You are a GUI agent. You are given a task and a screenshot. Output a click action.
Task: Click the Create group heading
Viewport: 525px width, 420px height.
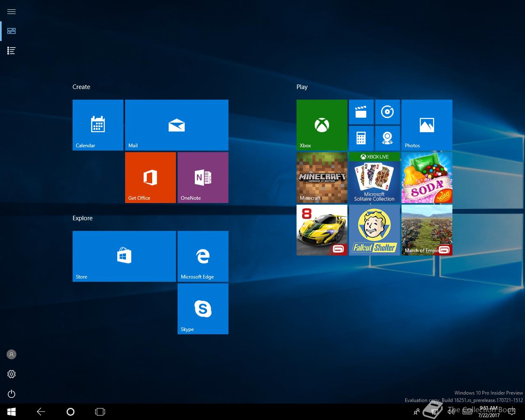pos(81,87)
